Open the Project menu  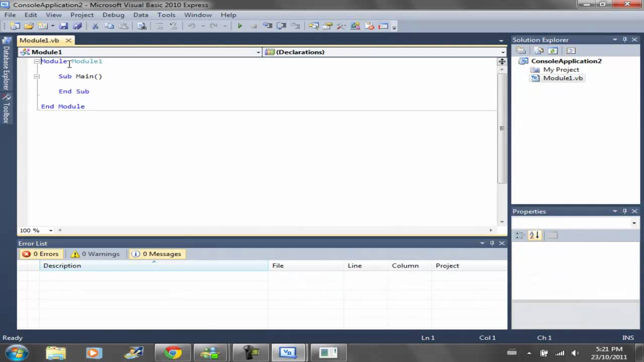pos(82,15)
